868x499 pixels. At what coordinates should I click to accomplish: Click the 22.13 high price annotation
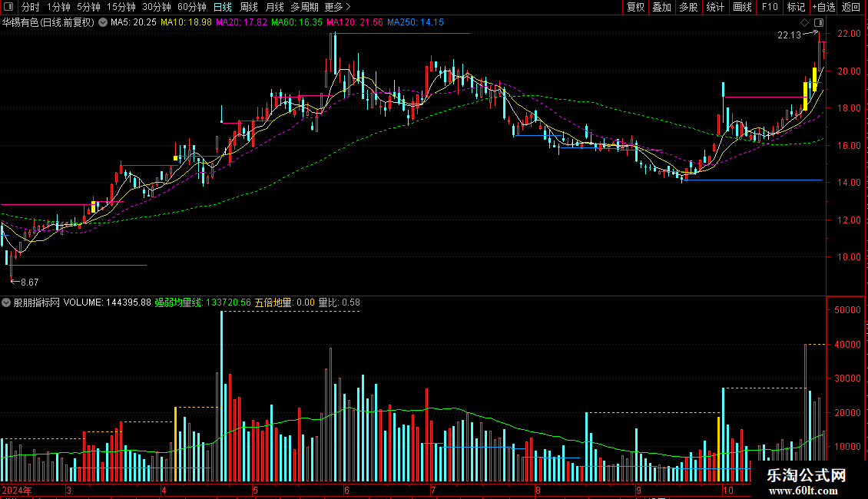pos(789,35)
